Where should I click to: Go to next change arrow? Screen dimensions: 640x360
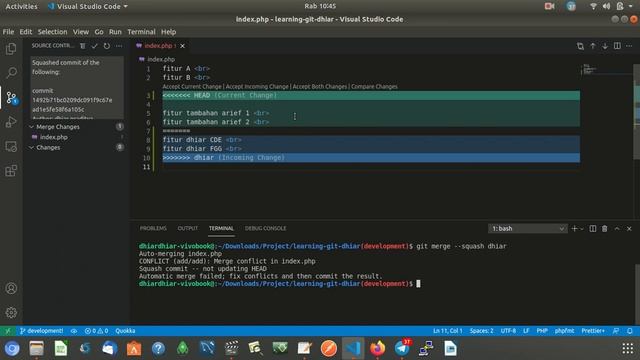(605, 46)
